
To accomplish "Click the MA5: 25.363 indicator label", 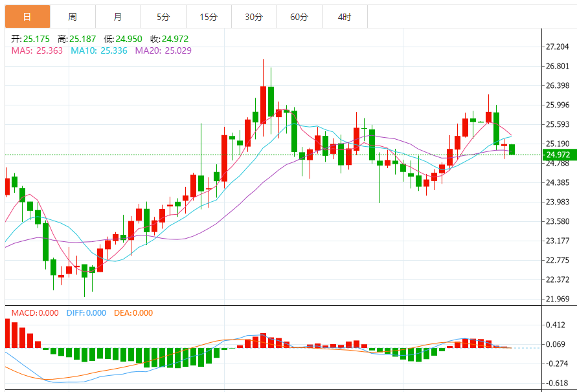I will [37, 50].
